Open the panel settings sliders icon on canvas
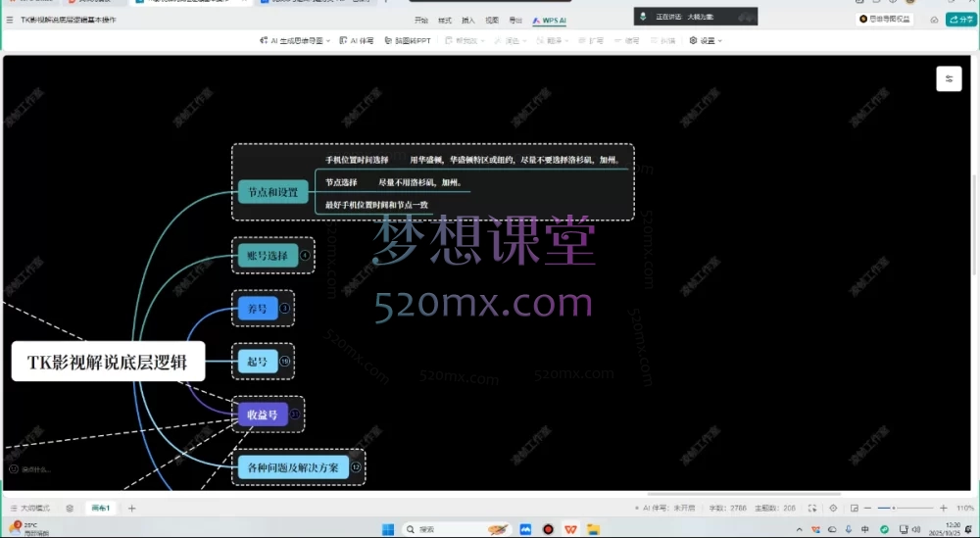Screen dimensions: 980x538 pyautogui.click(x=949, y=78)
